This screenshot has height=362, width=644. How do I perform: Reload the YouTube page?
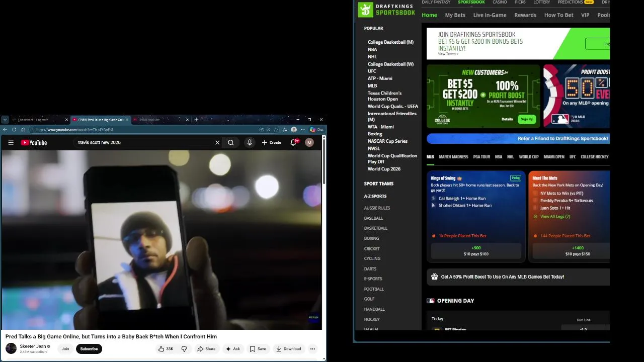[14, 130]
